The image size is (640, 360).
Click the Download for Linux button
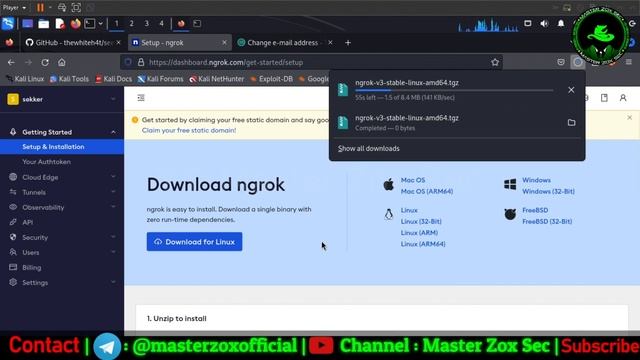(x=194, y=242)
